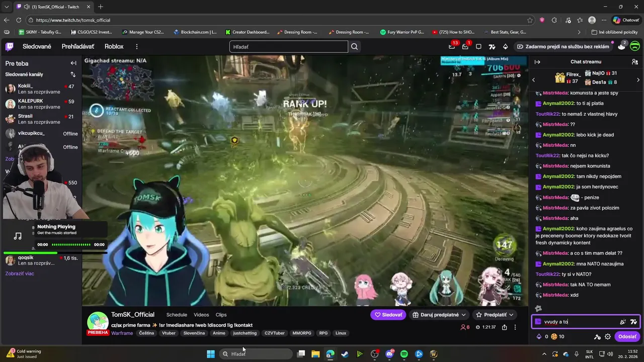The width and height of the screenshot is (644, 362).
Task: Open the green user avatar menu
Action: (x=635, y=46)
